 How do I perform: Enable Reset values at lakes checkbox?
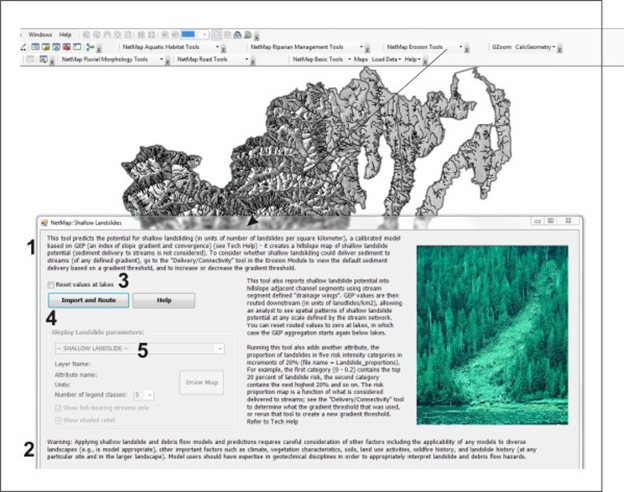click(x=50, y=285)
